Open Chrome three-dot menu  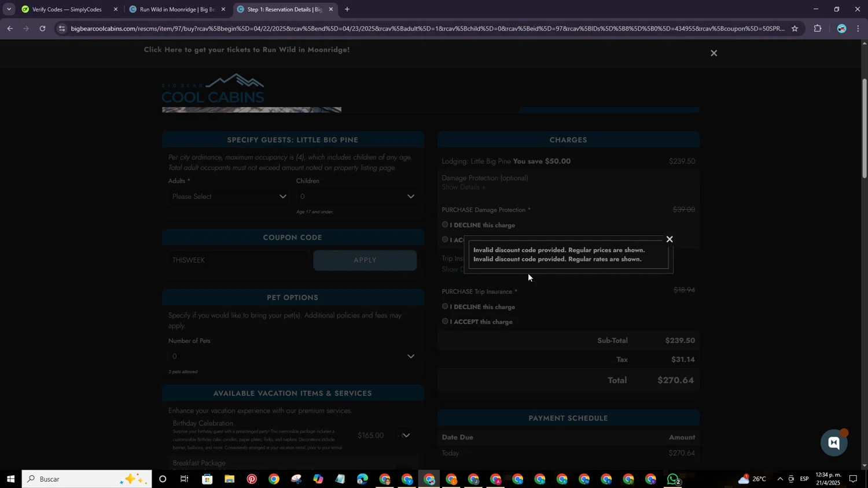click(x=858, y=28)
